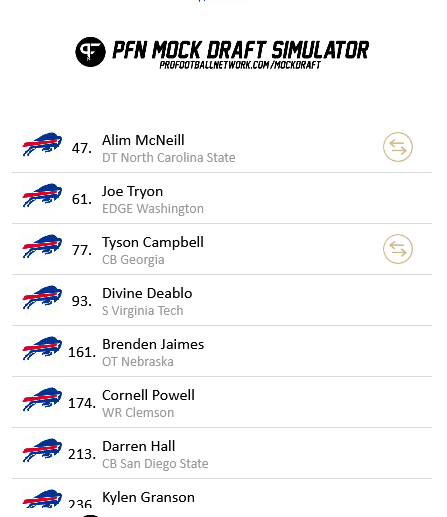Select player name Kylen Granson
447x517 pixels.
tap(148, 498)
